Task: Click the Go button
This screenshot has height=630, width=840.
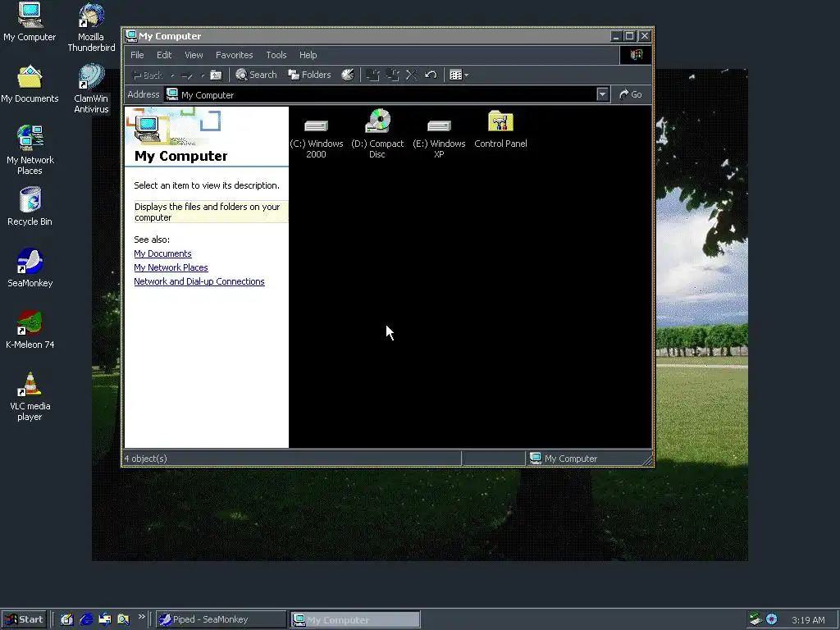Action: tap(631, 94)
